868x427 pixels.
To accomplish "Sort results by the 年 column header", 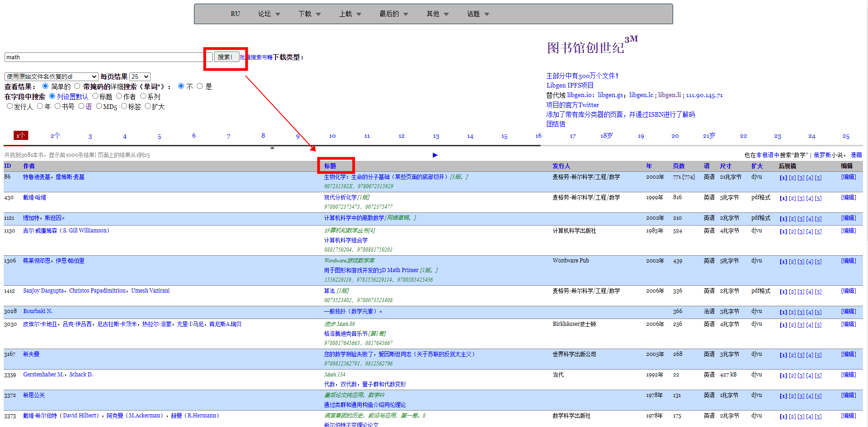I will coord(648,166).
